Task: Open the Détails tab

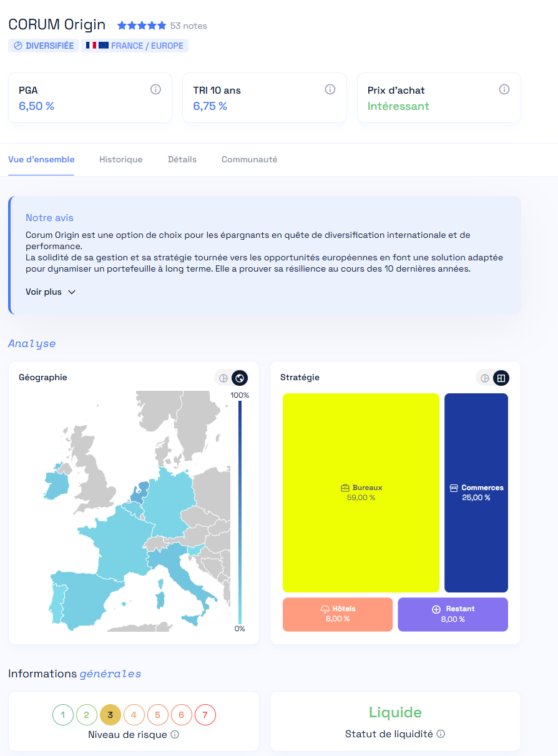Action: (182, 159)
